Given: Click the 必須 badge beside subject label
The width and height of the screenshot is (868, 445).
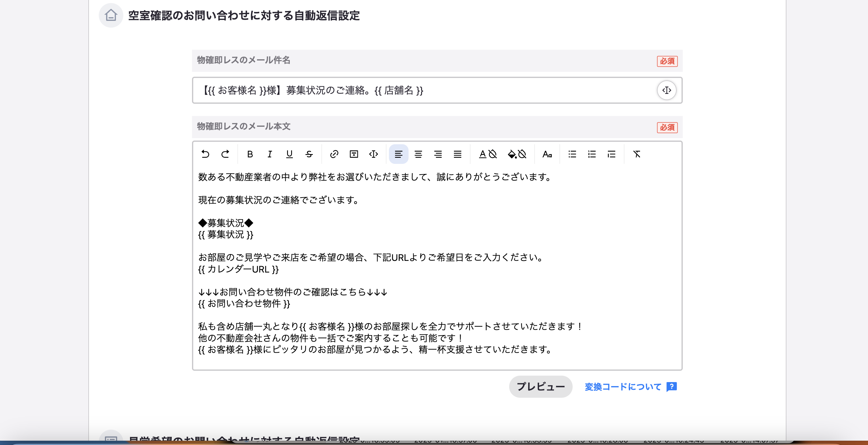Looking at the screenshot, I should pyautogui.click(x=667, y=61).
